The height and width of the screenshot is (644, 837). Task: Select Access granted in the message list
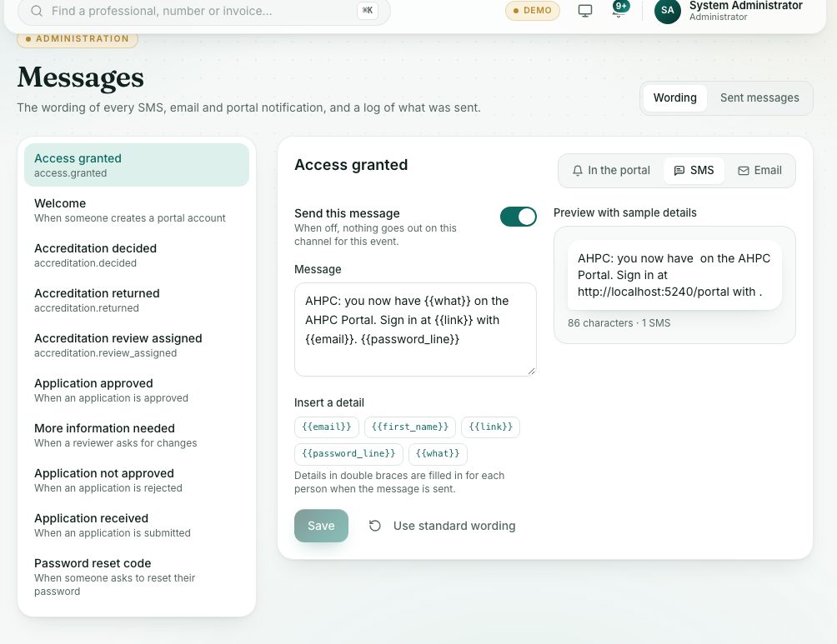136,165
